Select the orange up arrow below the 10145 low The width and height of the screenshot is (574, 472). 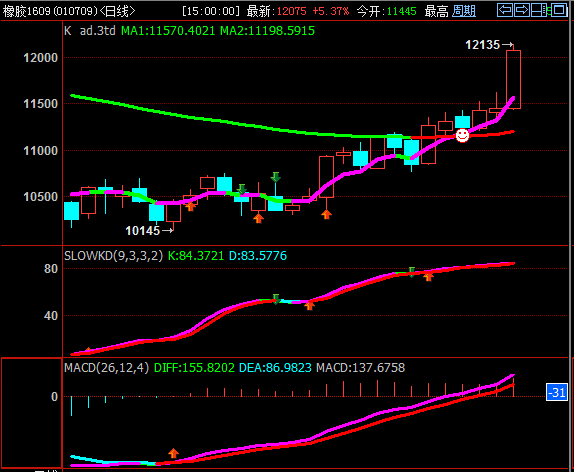[190, 207]
